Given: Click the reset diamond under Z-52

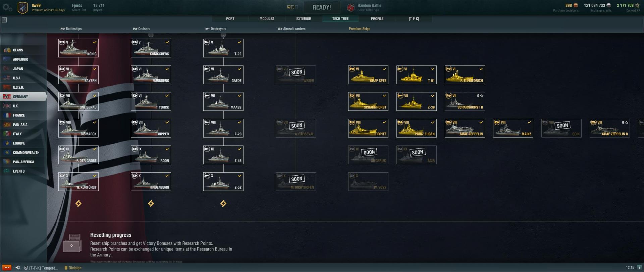Looking at the screenshot, I should 223,203.
